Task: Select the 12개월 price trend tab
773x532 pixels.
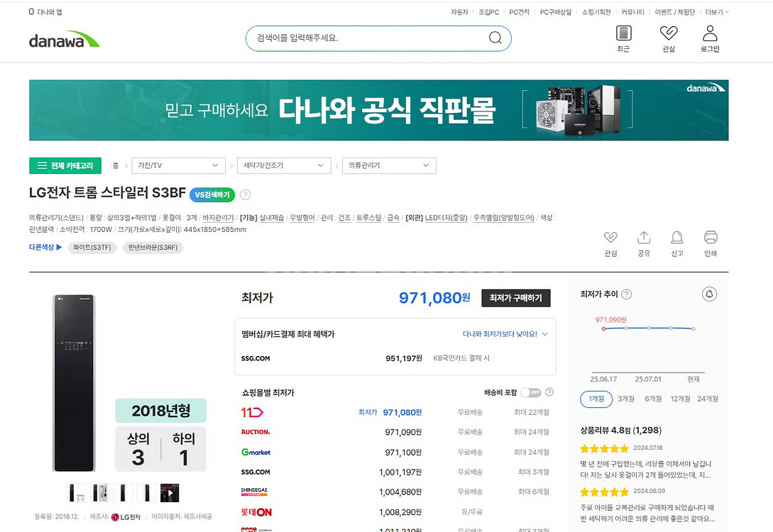Action: [x=680, y=399]
